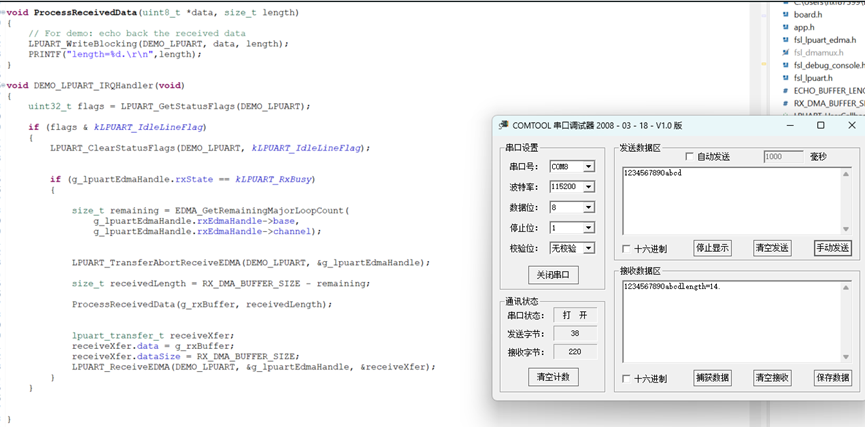Click the send area scrollbar down arrow

click(846, 229)
